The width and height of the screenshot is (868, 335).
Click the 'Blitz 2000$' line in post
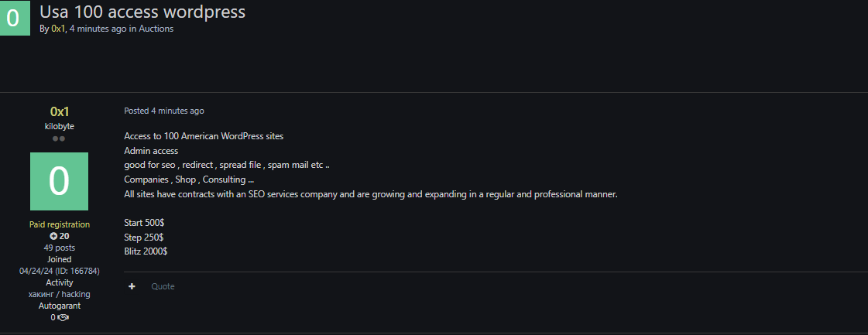(146, 251)
